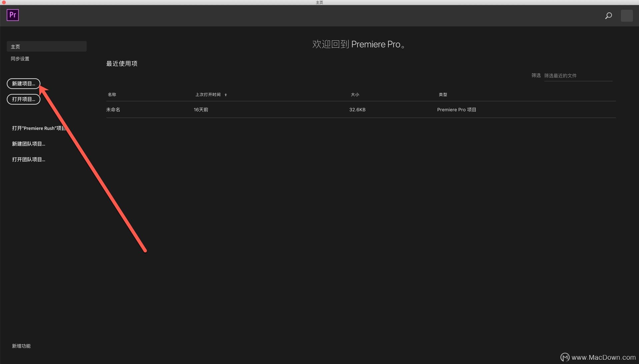Focus the 筛选最近的文件 filter field
Viewport: 639px width, 364px height.
pyautogui.click(x=578, y=76)
